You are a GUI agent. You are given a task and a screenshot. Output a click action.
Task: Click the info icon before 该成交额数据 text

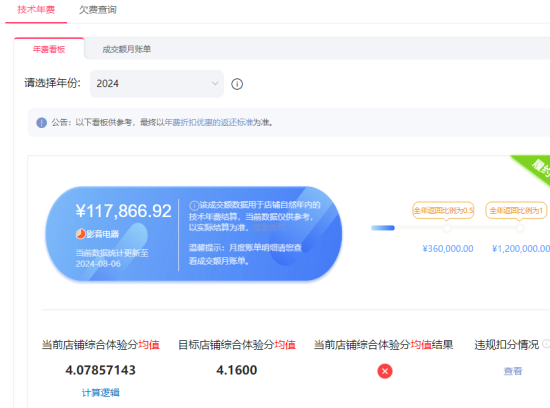[x=194, y=205]
